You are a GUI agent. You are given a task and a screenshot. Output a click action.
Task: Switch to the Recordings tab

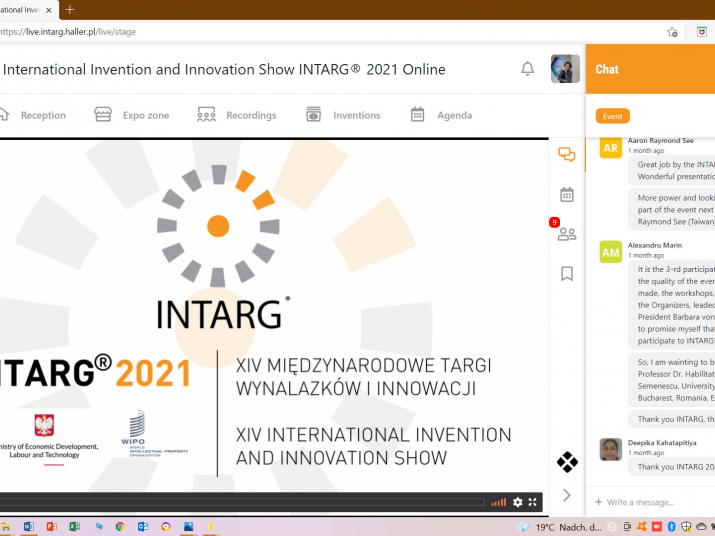238,115
